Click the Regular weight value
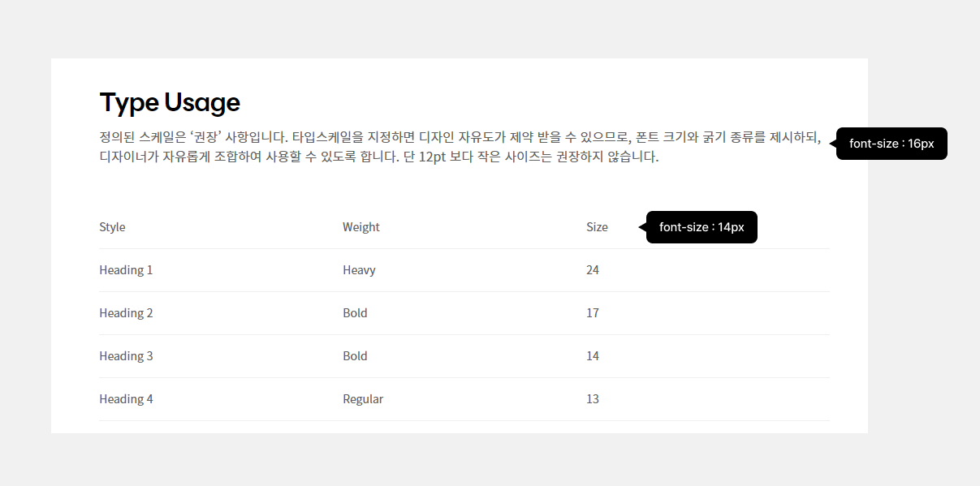This screenshot has height=486, width=980. tap(363, 399)
